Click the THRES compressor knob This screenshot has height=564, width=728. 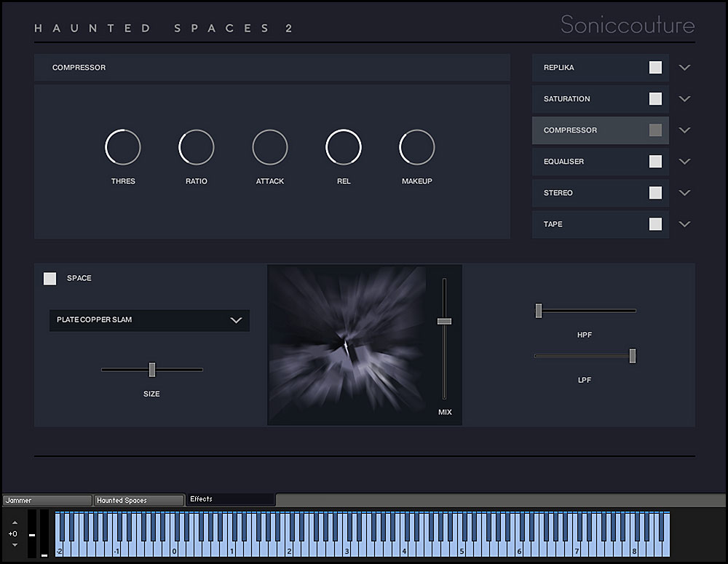point(123,147)
